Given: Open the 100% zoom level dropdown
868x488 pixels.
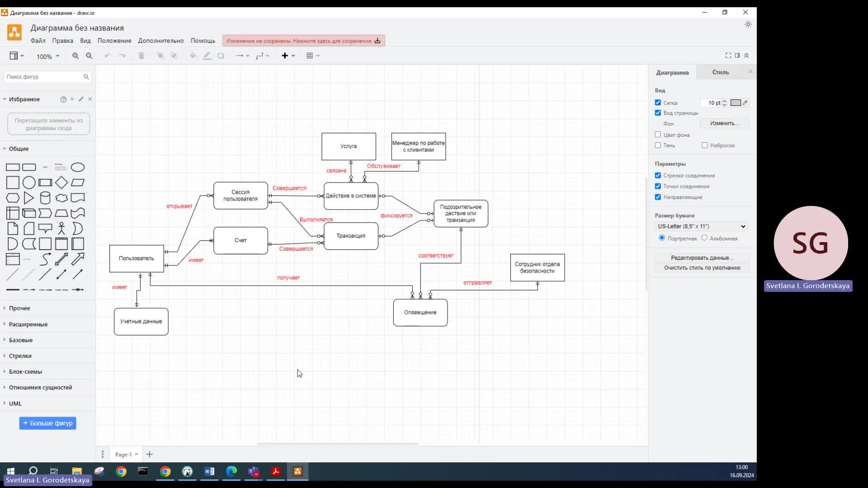Looking at the screenshot, I should tap(48, 56).
